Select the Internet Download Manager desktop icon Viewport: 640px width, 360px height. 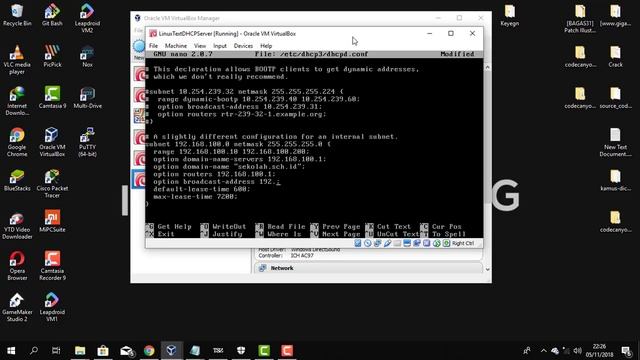coord(17,101)
